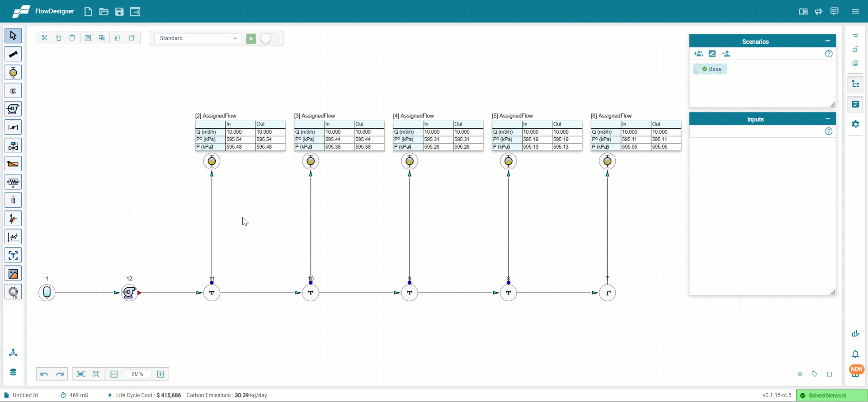The width and height of the screenshot is (868, 402).
Task: Toggle the lock icon in right sidebar
Action: [855, 49]
